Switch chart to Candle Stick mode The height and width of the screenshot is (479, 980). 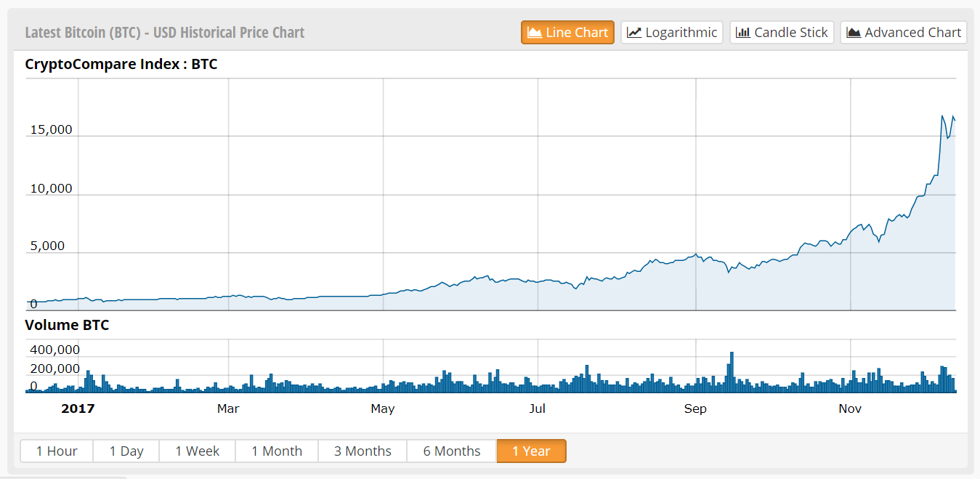tap(782, 32)
